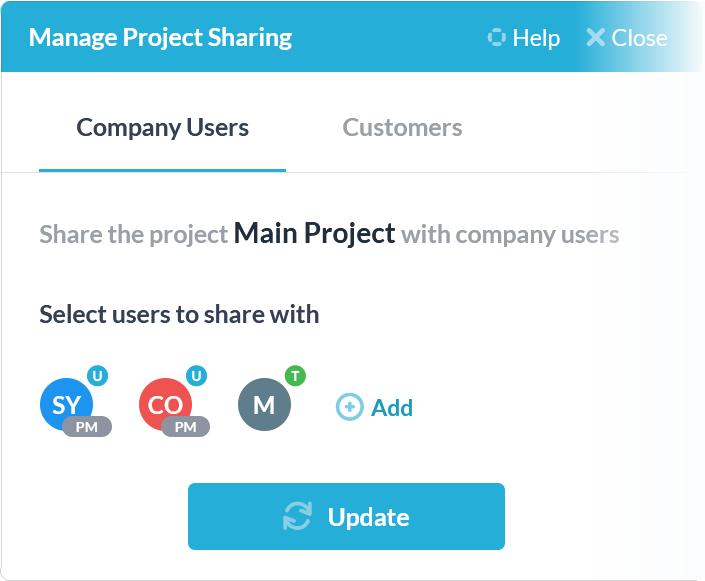Screen dimensions: 705x581
Task: Click the X icon beside Close
Action: pos(595,37)
